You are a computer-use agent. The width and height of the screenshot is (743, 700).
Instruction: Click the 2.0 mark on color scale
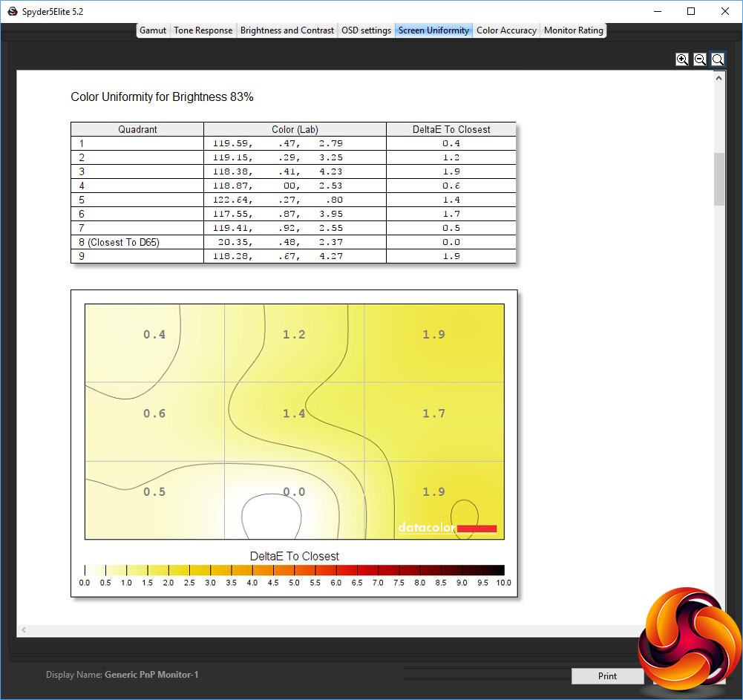168,583
